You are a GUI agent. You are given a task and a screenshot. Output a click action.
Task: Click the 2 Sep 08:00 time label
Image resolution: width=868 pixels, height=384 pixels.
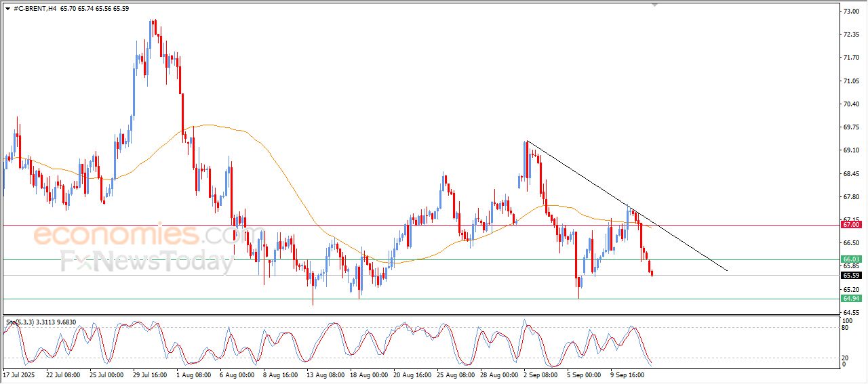click(540, 374)
